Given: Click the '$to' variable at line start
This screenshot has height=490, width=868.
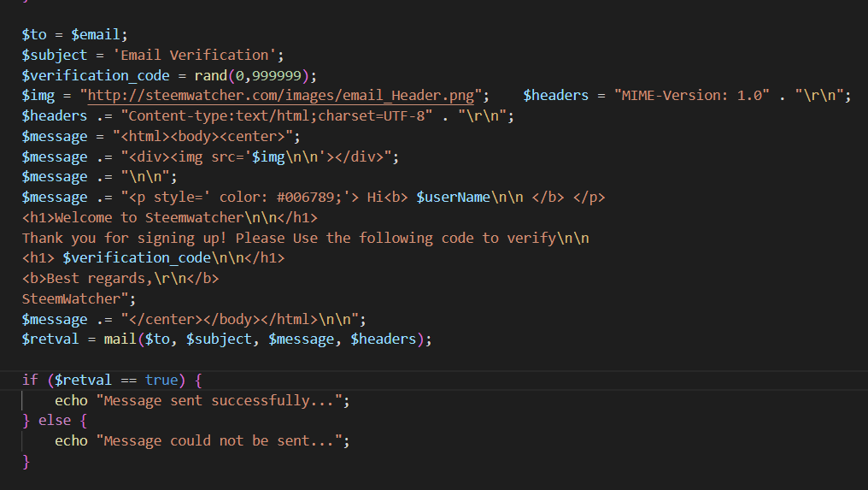Looking at the screenshot, I should (34, 34).
